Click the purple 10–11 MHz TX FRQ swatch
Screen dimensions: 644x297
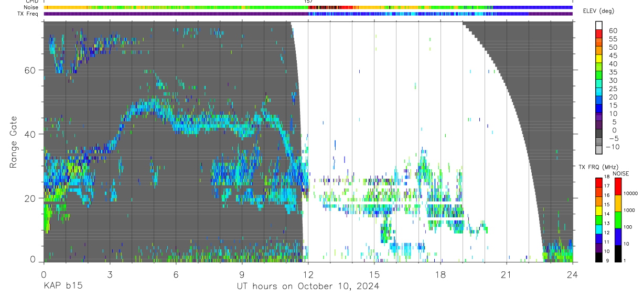pyautogui.click(x=599, y=248)
